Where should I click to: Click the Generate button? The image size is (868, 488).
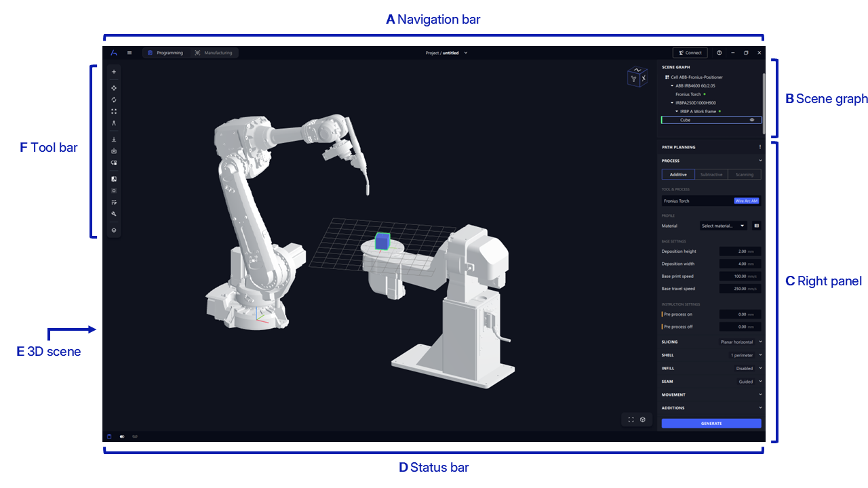click(711, 424)
